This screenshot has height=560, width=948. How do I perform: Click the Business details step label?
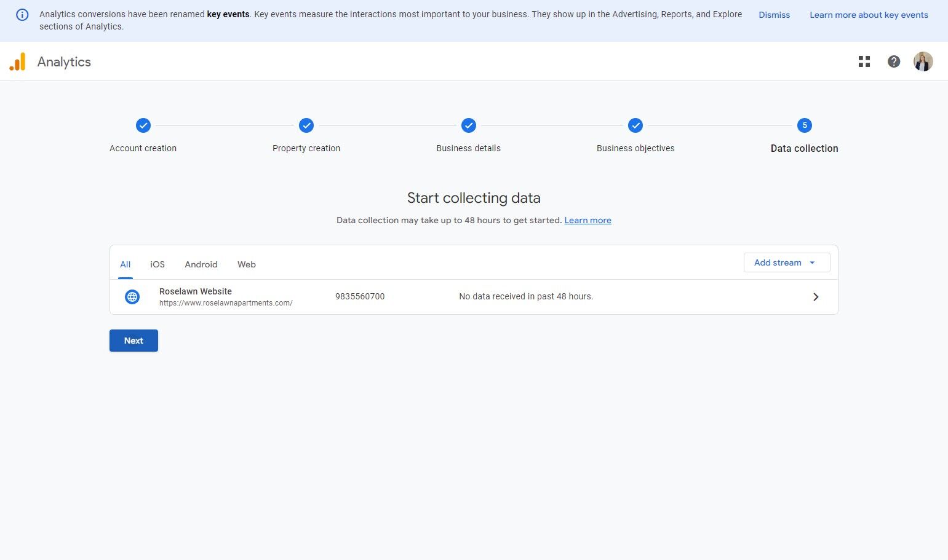point(469,148)
